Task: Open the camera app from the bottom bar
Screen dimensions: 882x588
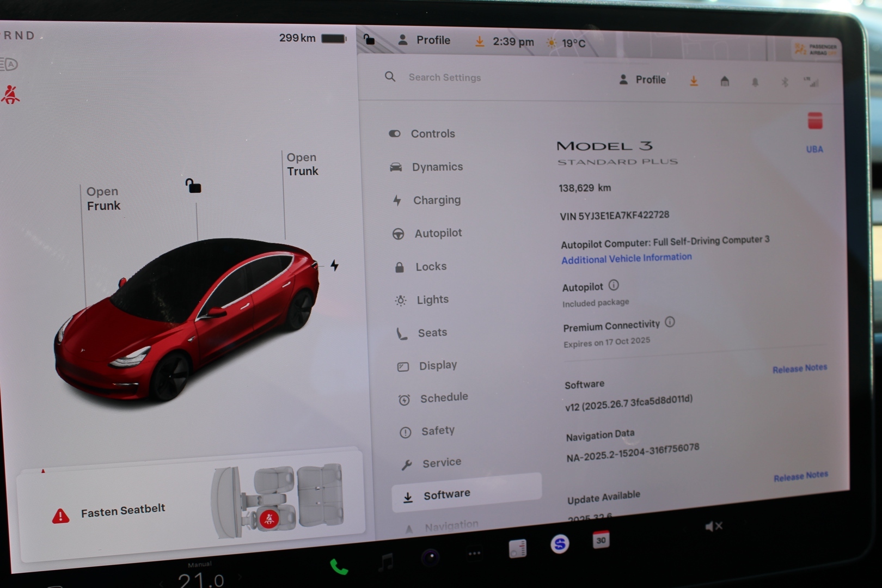Action: (x=430, y=558)
